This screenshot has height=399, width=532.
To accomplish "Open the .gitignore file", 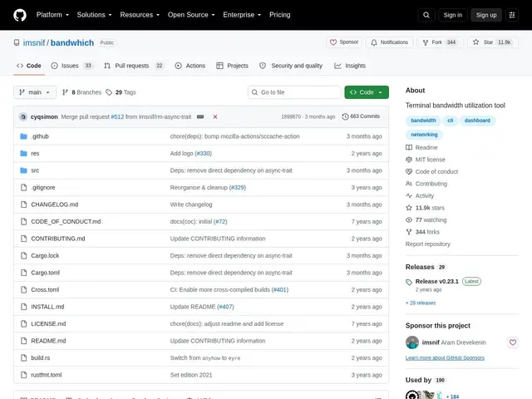I will click(x=42, y=187).
